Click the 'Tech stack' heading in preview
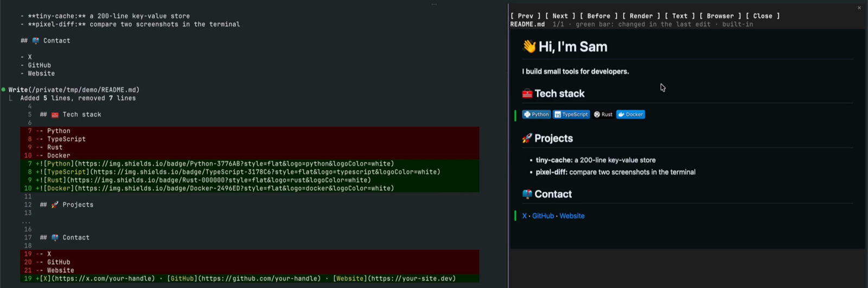868x288 pixels. click(559, 93)
